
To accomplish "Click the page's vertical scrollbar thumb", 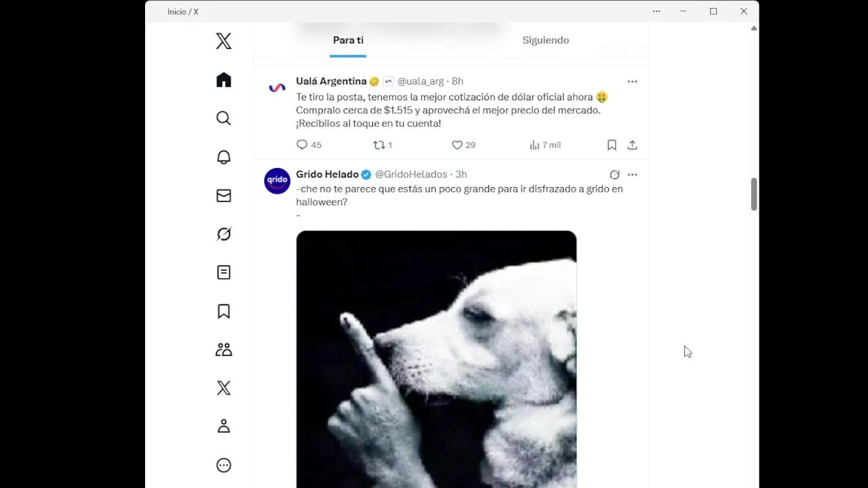I will pos(753,195).
